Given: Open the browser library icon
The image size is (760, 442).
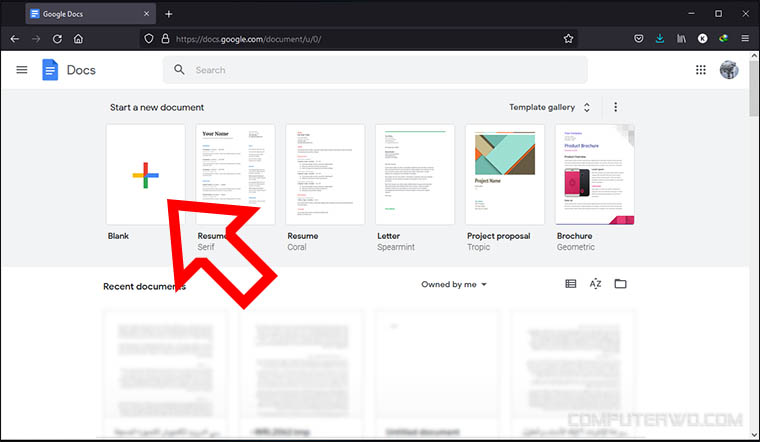Looking at the screenshot, I should tap(681, 39).
